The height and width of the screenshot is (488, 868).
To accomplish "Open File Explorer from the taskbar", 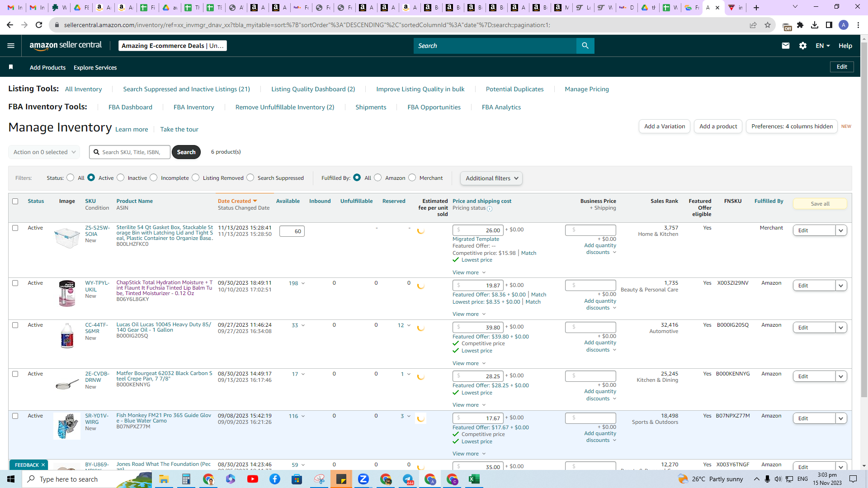I will (164, 479).
